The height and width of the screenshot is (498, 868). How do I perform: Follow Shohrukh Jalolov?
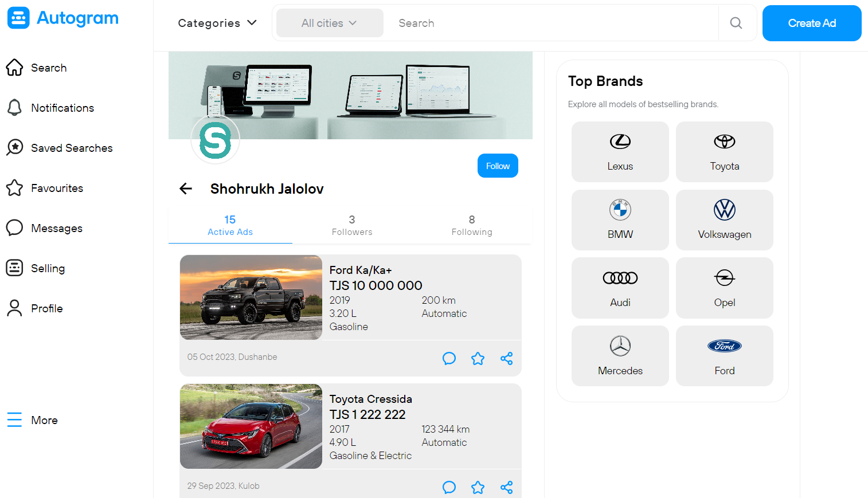coord(498,166)
